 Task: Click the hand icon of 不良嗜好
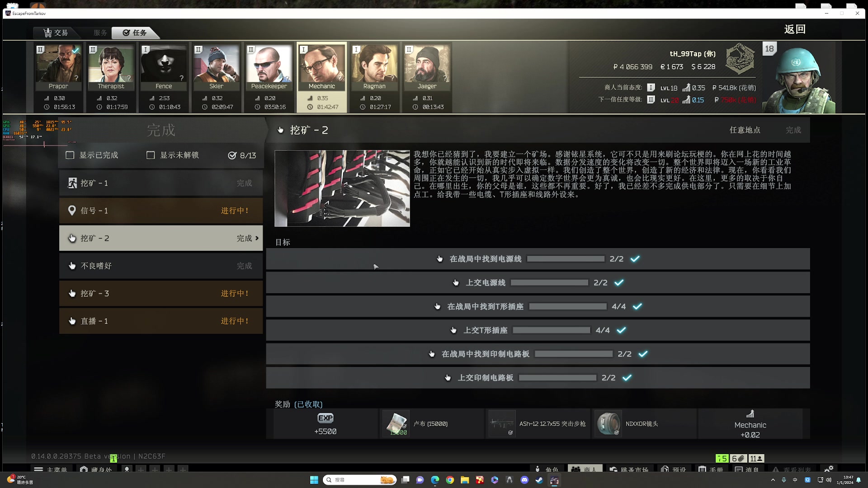coord(72,266)
